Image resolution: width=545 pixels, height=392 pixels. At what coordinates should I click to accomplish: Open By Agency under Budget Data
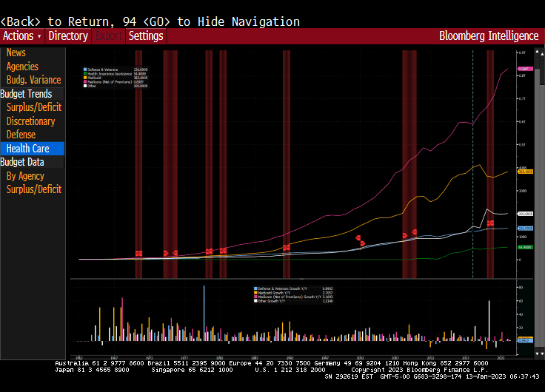(25, 176)
